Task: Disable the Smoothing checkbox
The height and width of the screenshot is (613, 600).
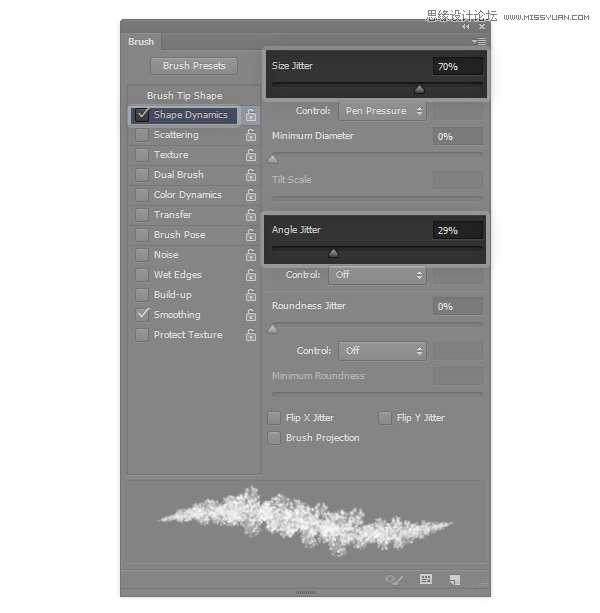Action: pos(142,315)
